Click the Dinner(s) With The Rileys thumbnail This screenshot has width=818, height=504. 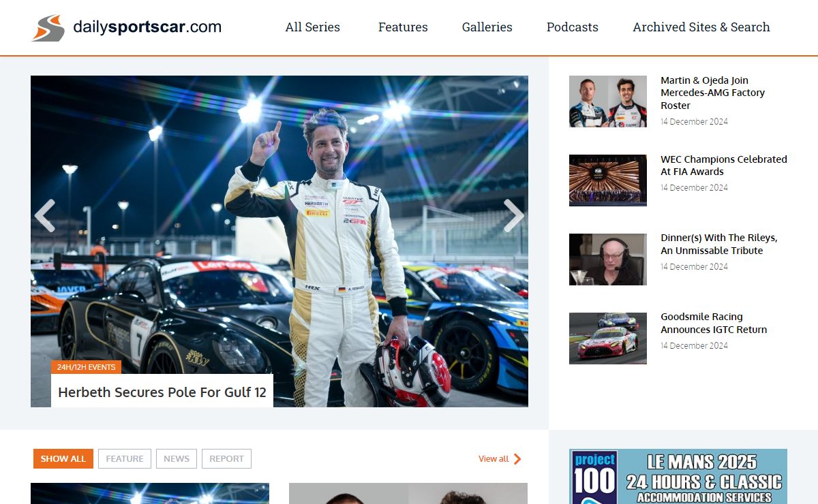click(x=607, y=259)
